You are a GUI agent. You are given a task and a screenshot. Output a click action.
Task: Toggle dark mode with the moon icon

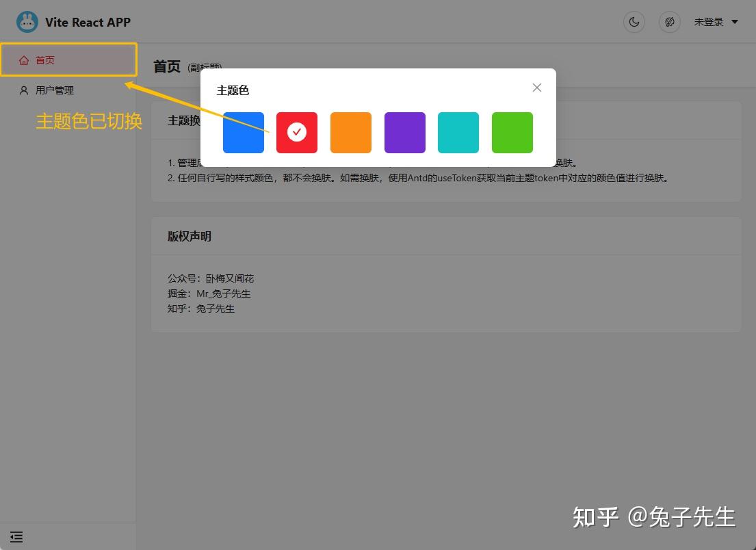634,21
